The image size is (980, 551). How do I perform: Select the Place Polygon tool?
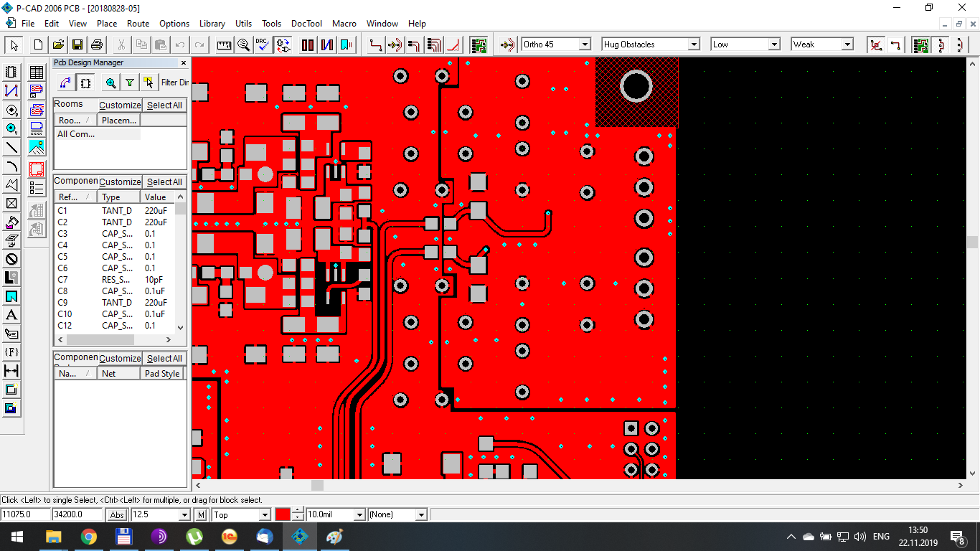[x=11, y=184]
